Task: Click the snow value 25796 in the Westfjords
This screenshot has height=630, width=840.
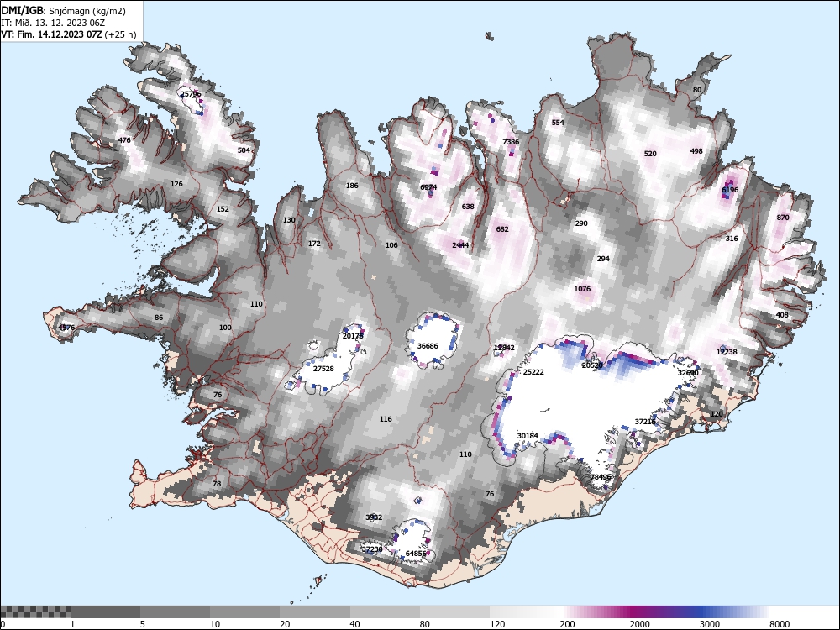Action: (x=191, y=94)
